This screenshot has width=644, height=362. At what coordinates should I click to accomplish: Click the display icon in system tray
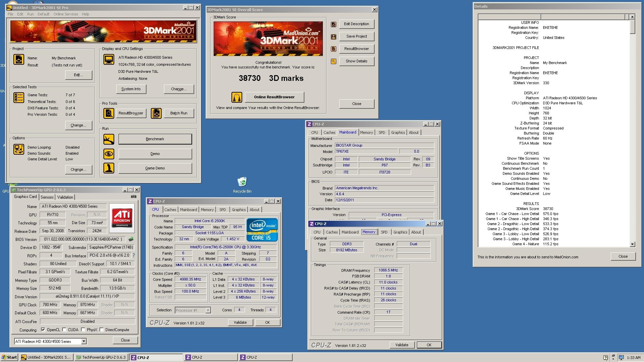point(621,358)
